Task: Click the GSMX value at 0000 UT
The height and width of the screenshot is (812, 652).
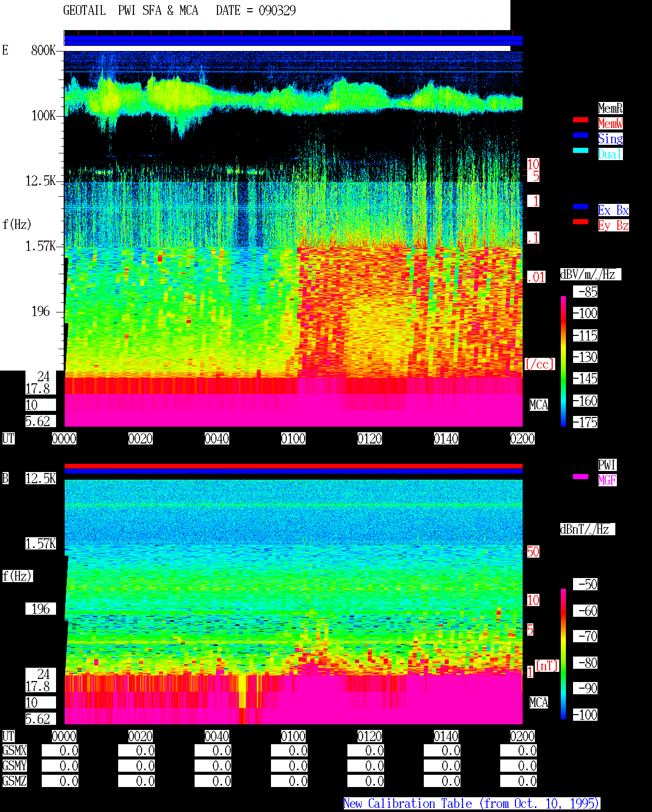Action: (60, 751)
